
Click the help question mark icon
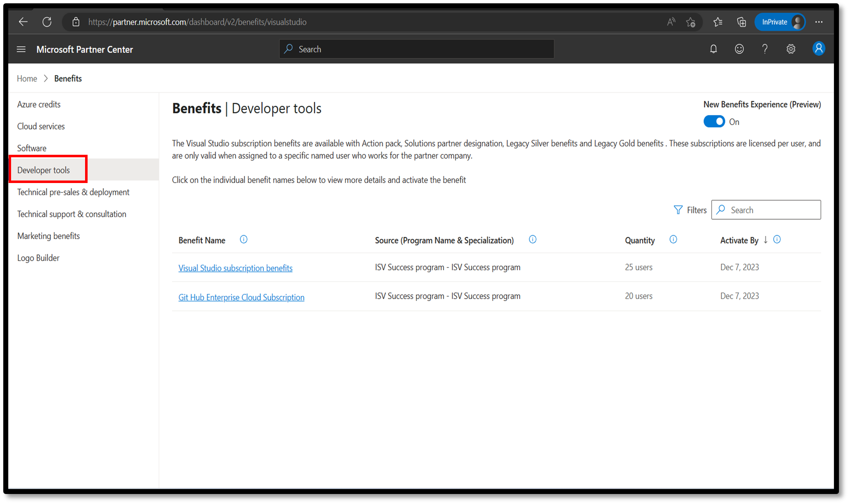(765, 49)
